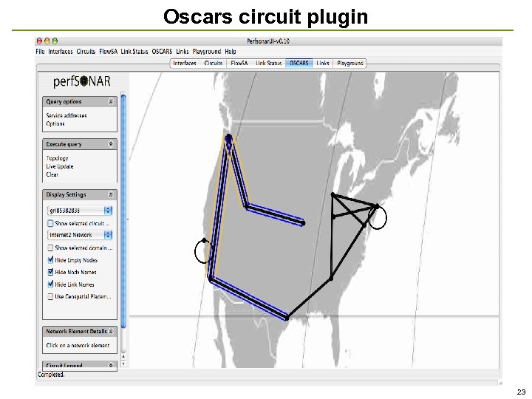This screenshot has width=532, height=399.
Task: Click the node at blue circuit's eastern end
Action: 303,223
